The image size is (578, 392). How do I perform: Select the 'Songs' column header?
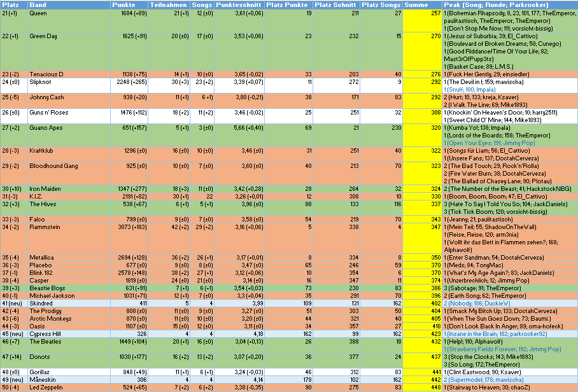pyautogui.click(x=202, y=5)
